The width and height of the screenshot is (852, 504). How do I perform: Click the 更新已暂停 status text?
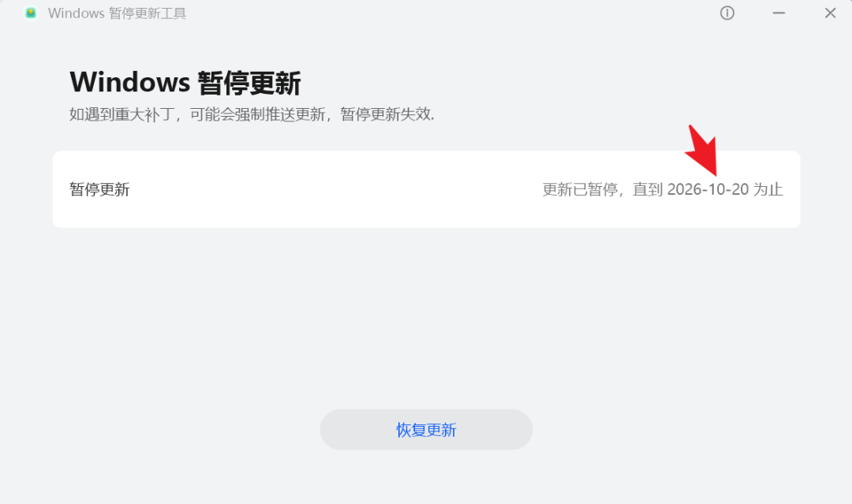click(580, 189)
